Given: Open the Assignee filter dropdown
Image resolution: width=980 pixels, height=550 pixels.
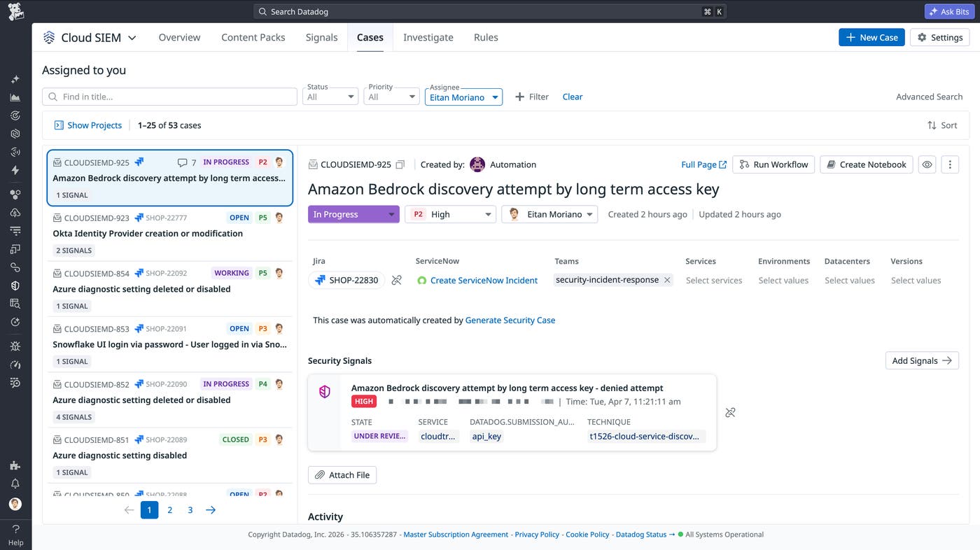Looking at the screenshot, I should click(x=463, y=97).
